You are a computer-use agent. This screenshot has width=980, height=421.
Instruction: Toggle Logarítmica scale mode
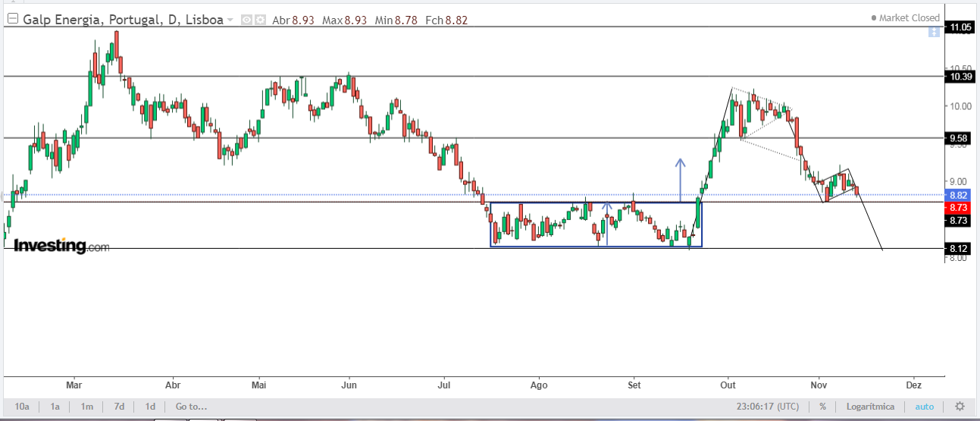click(870, 407)
